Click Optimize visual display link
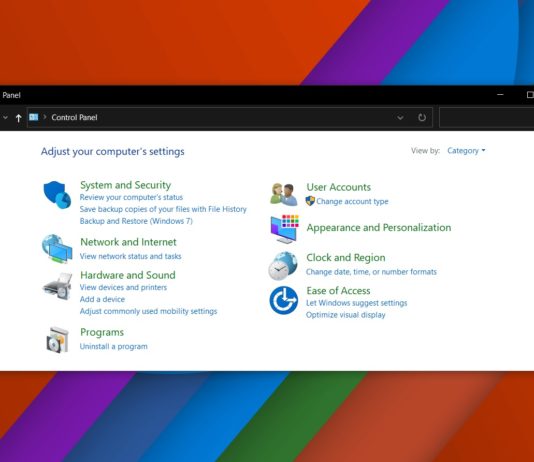Viewport: 534px width, 462px height. click(x=345, y=315)
